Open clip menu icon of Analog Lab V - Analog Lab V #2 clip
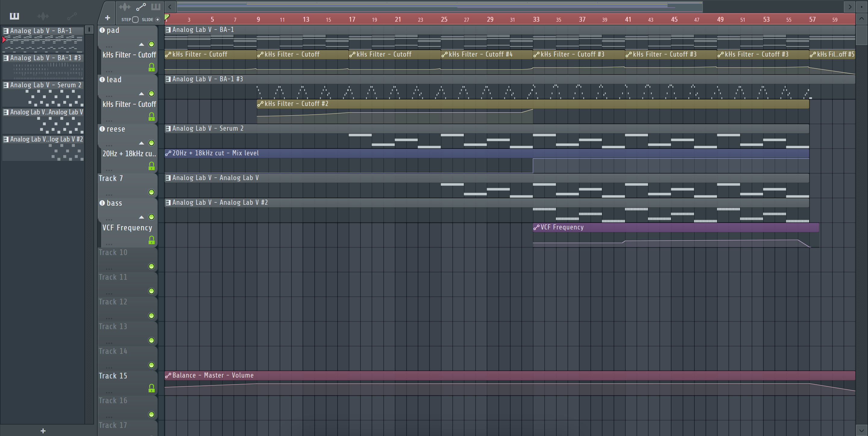This screenshot has height=436, width=868. (x=168, y=203)
